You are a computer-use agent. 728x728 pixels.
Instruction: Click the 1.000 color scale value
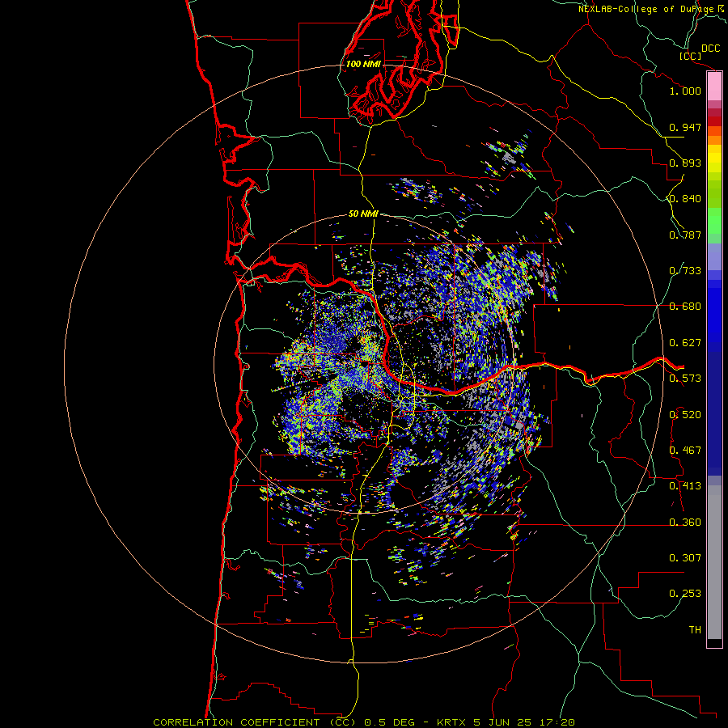click(685, 91)
